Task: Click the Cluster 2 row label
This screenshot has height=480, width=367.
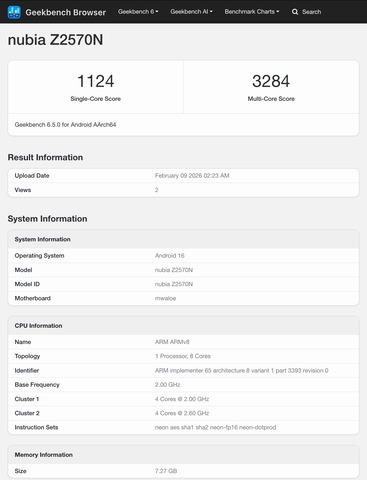Action: coord(27,413)
